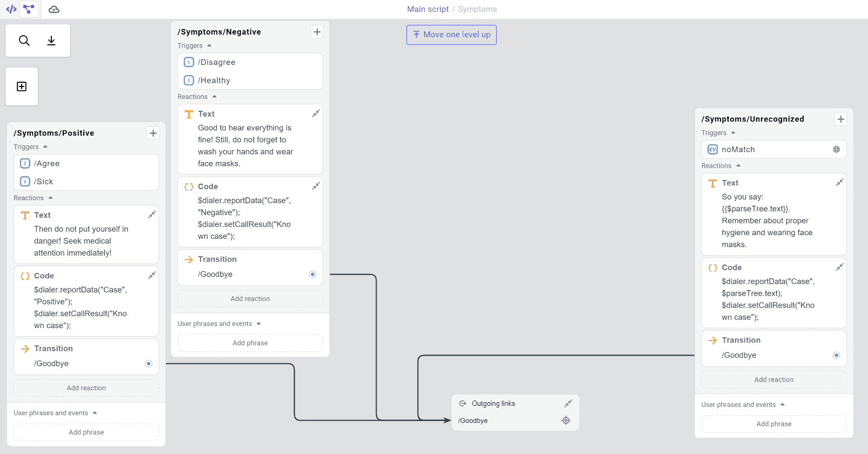Click the /Sick intent icon

[x=25, y=182]
